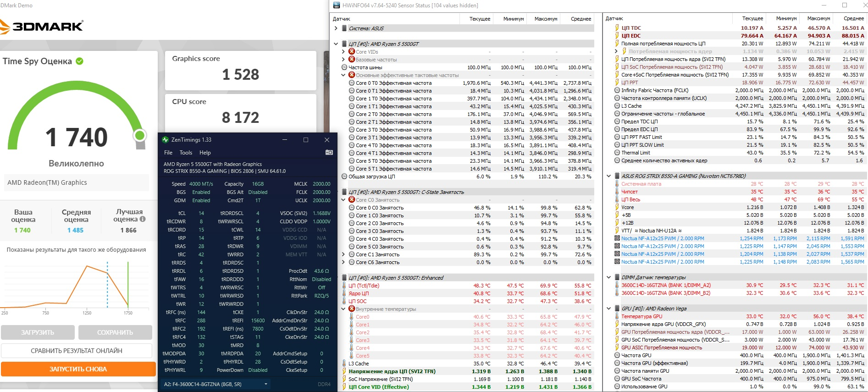The height and width of the screenshot is (392, 868).
Task: Click the Graphics score value 1 528
Action: click(241, 74)
